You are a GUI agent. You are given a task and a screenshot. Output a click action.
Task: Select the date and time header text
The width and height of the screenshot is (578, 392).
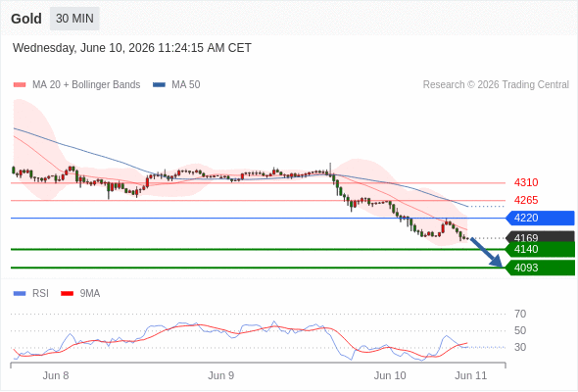click(x=132, y=48)
